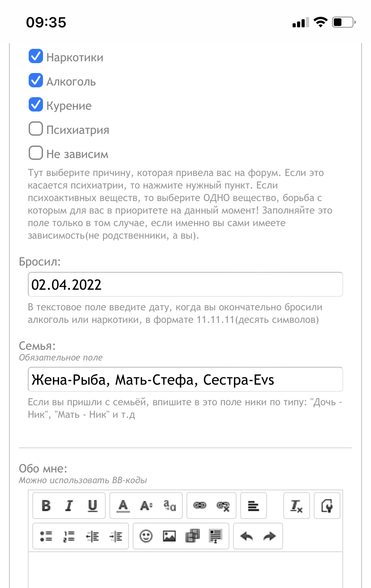
Task: Enable the Психиатрия checkbox
Action: [35, 129]
